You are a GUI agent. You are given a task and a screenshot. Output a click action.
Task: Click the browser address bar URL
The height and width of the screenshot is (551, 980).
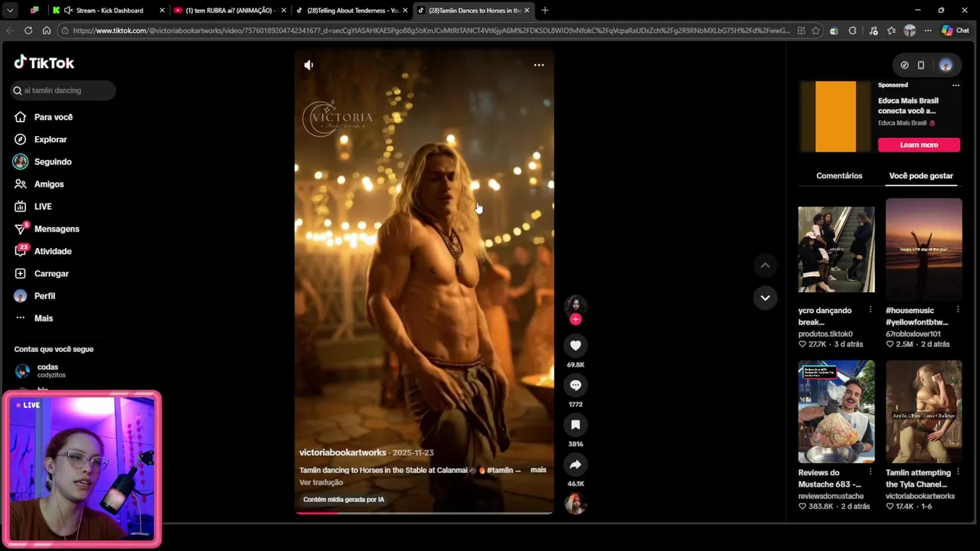(x=431, y=31)
